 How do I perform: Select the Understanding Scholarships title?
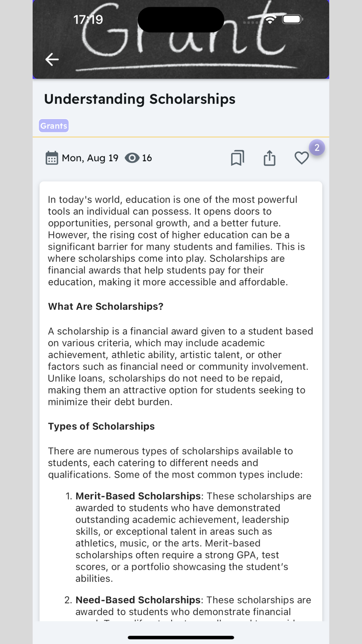(140, 99)
